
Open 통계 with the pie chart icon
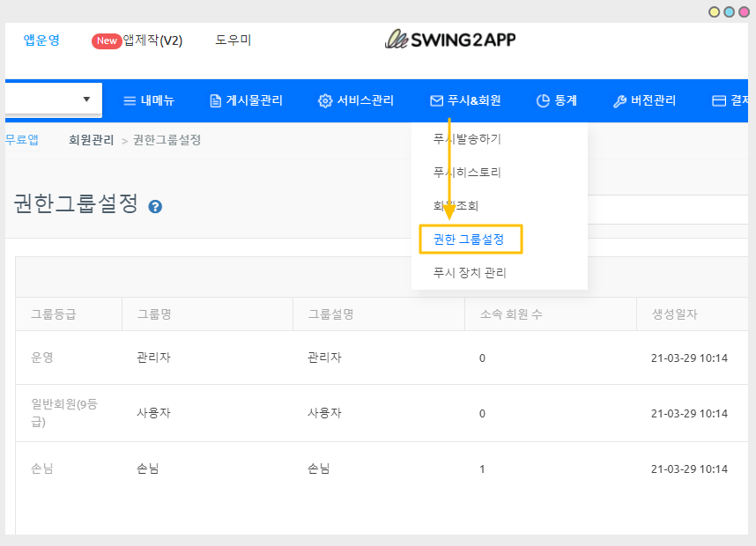556,100
